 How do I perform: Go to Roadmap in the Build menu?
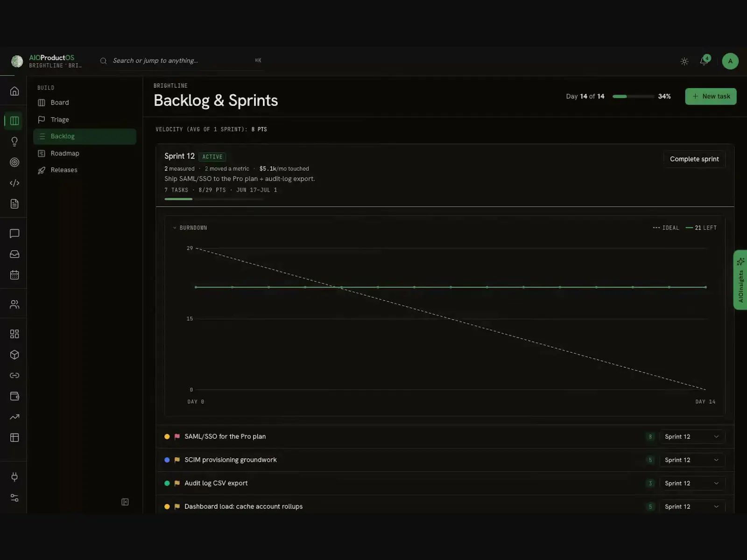click(85, 153)
